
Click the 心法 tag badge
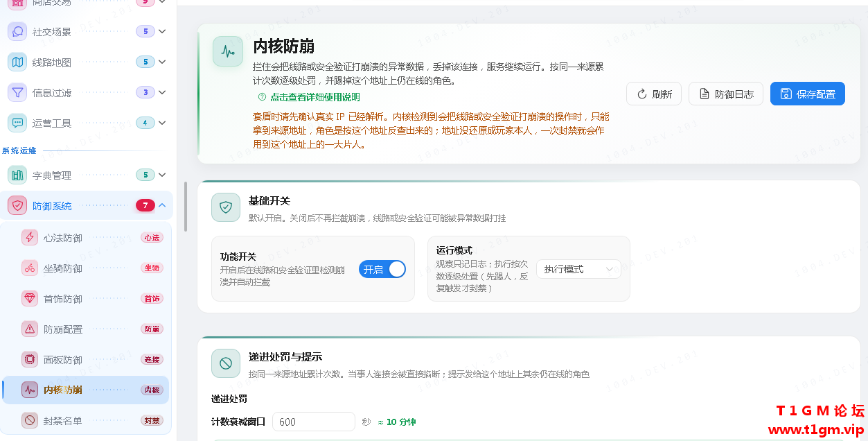coord(152,237)
